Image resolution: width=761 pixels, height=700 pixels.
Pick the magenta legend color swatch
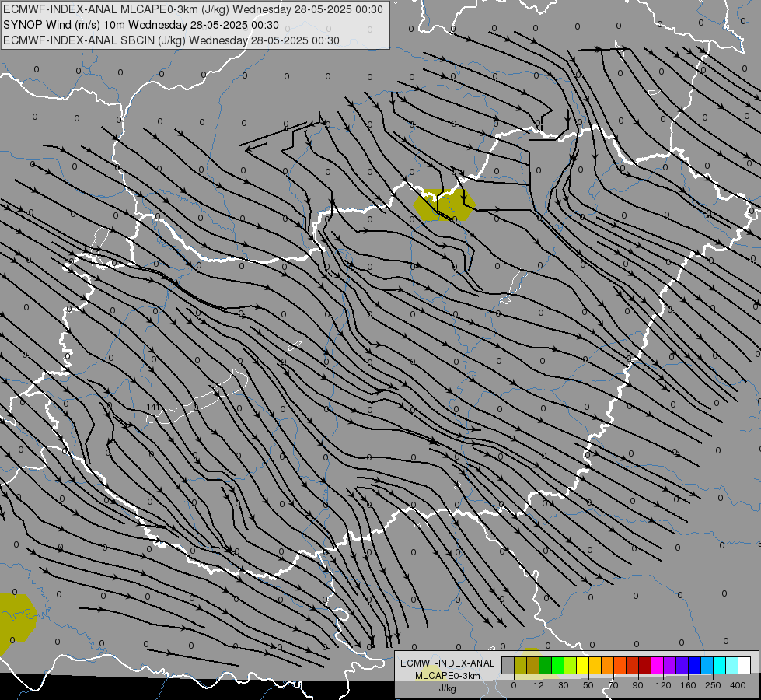[657, 665]
